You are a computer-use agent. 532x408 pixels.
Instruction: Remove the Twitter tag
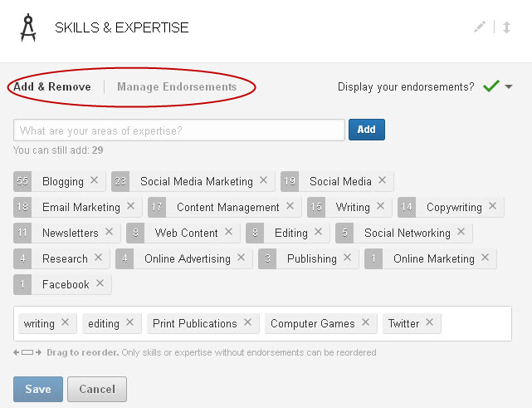[430, 322]
